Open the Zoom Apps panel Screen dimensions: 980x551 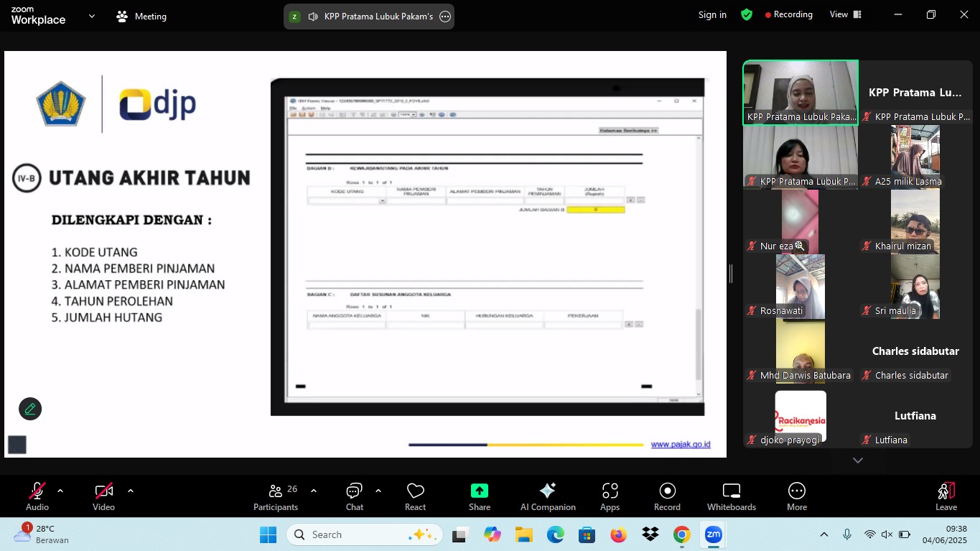click(610, 497)
